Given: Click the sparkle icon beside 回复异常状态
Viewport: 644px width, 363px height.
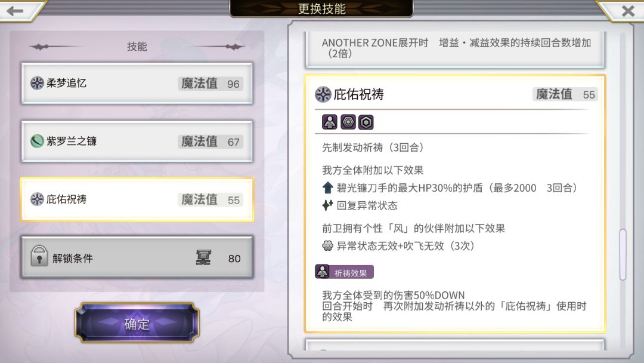Looking at the screenshot, I should click(327, 205).
